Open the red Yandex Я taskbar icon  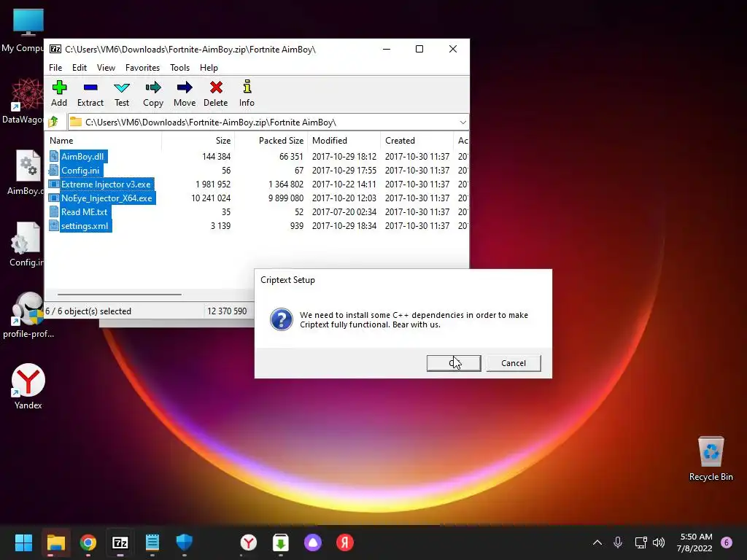[345, 542]
